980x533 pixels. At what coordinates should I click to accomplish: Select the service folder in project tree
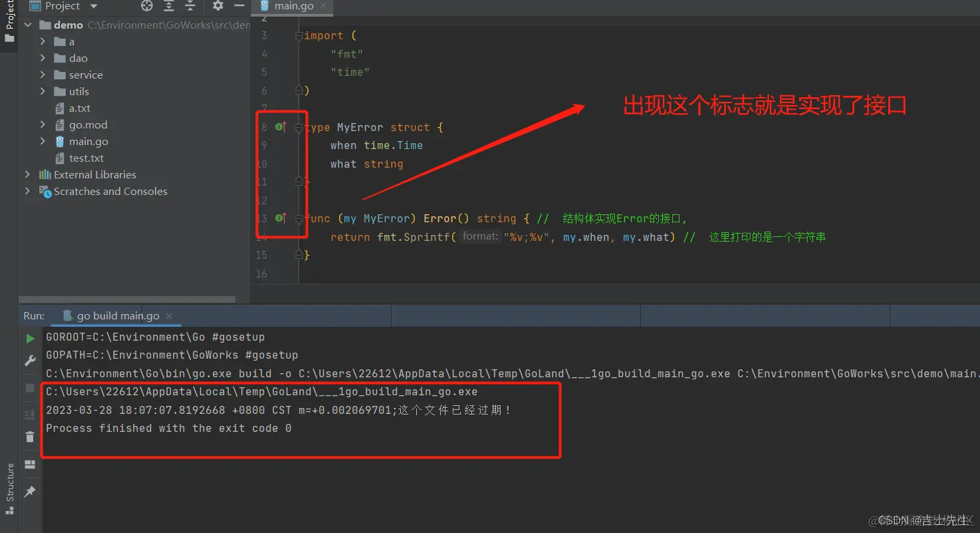(78, 75)
